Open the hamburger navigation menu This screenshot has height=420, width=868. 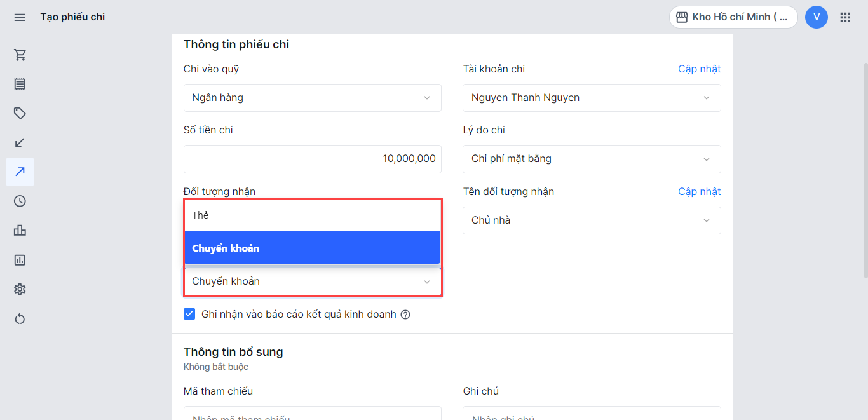coord(20,17)
